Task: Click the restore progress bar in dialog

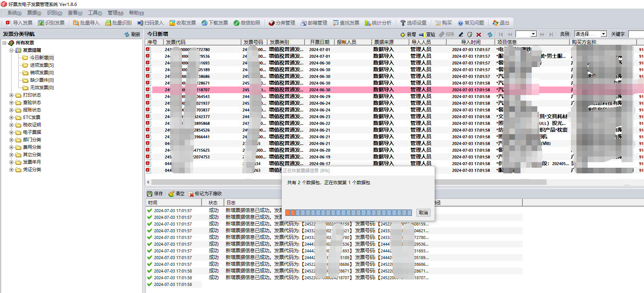Action: point(348,212)
